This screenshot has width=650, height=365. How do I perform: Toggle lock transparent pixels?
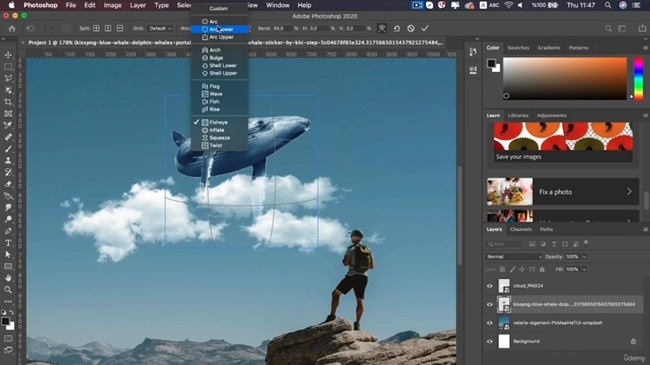coord(502,269)
